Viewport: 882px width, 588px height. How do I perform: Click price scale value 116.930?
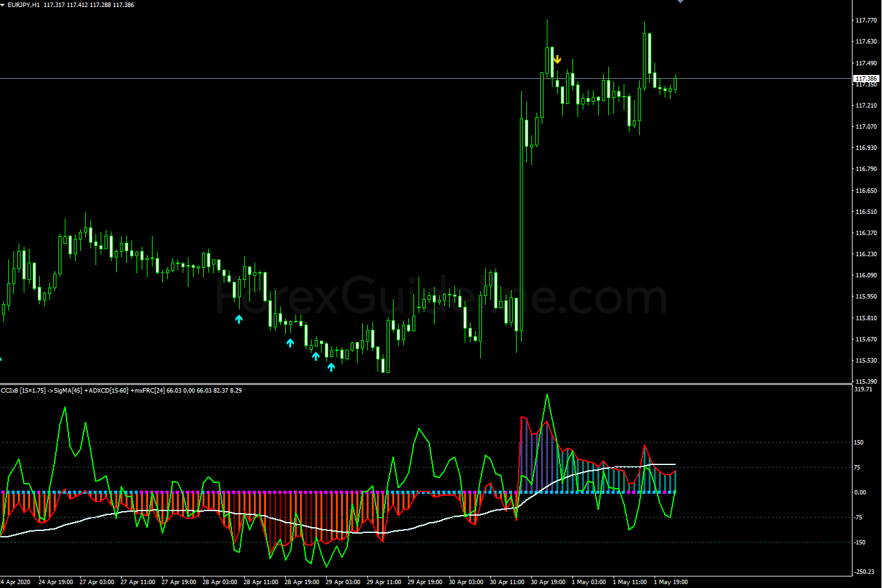866,148
